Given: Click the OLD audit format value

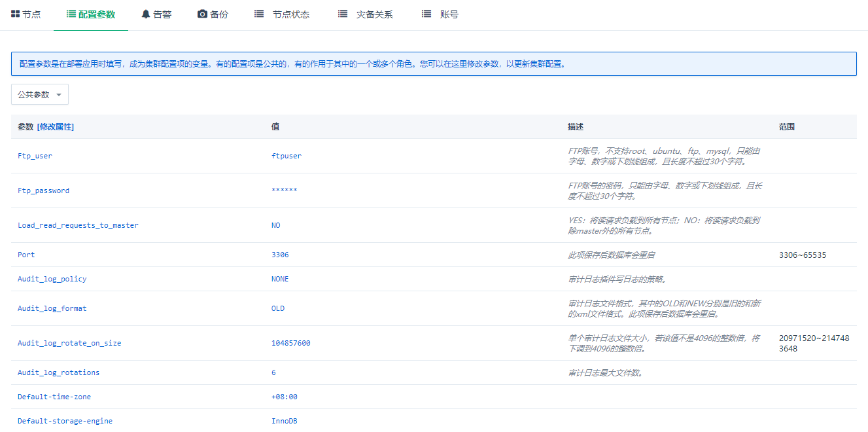Looking at the screenshot, I should coord(278,308).
